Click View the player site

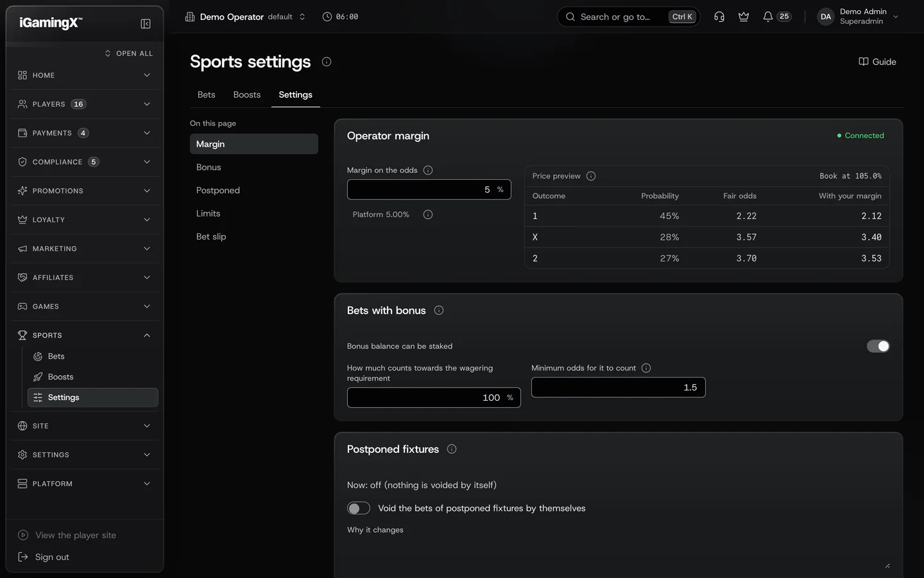point(76,535)
